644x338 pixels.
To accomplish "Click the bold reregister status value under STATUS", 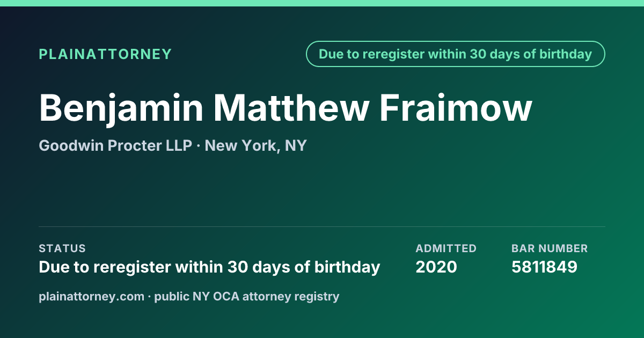I will (x=209, y=267).
